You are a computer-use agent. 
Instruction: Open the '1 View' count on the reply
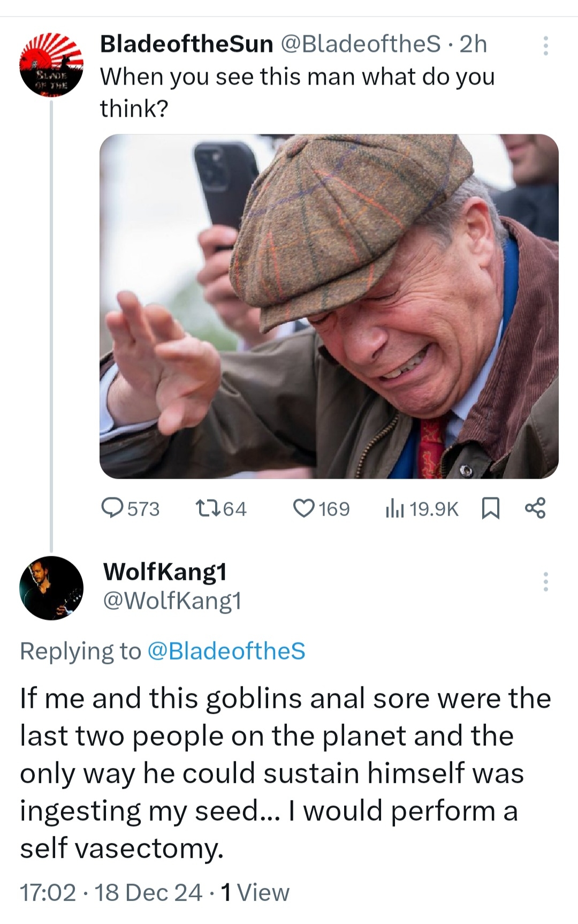tap(255, 892)
